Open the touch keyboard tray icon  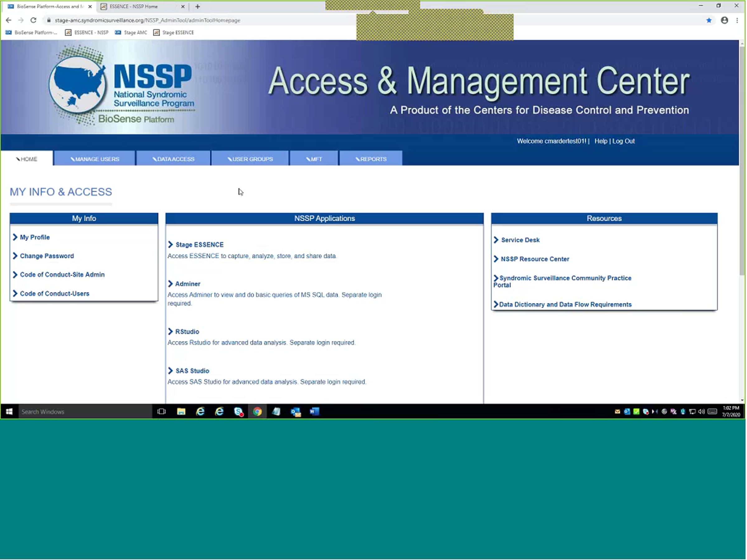pyautogui.click(x=712, y=412)
